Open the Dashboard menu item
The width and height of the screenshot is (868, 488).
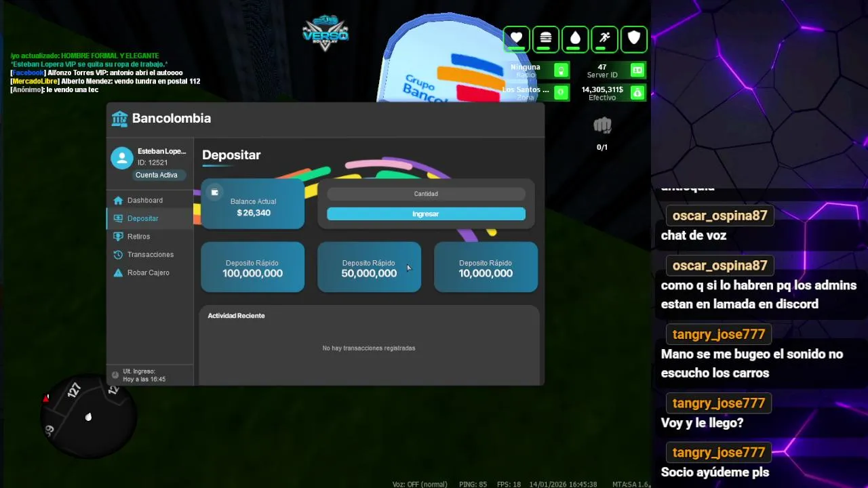pyautogui.click(x=150, y=201)
